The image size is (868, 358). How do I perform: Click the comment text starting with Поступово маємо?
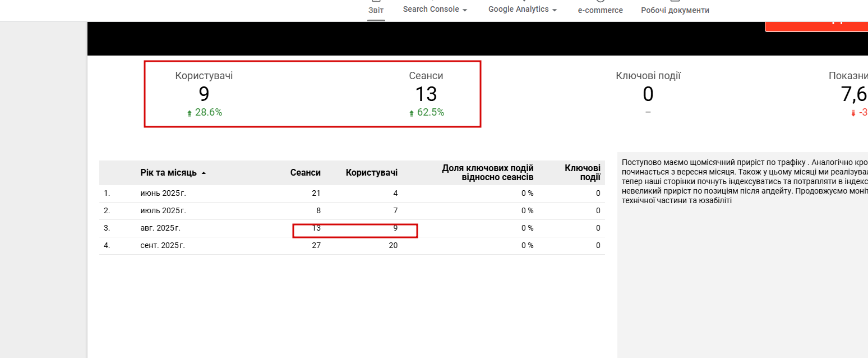coord(745,181)
